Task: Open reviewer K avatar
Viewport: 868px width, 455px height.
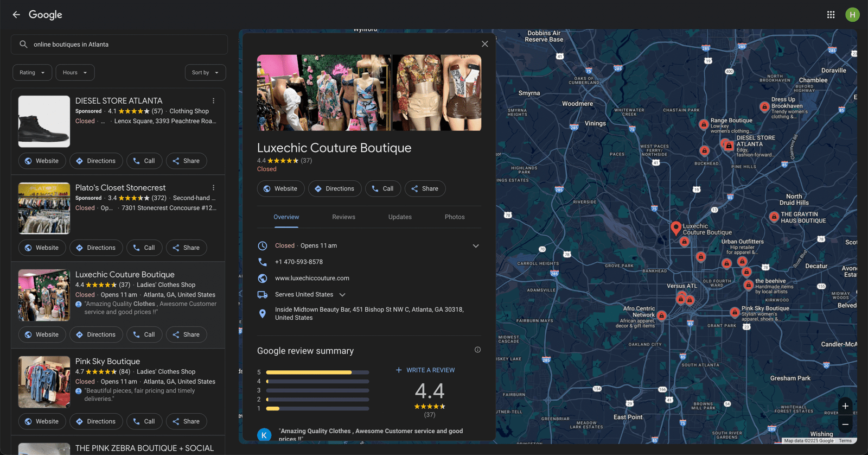Action: (264, 435)
